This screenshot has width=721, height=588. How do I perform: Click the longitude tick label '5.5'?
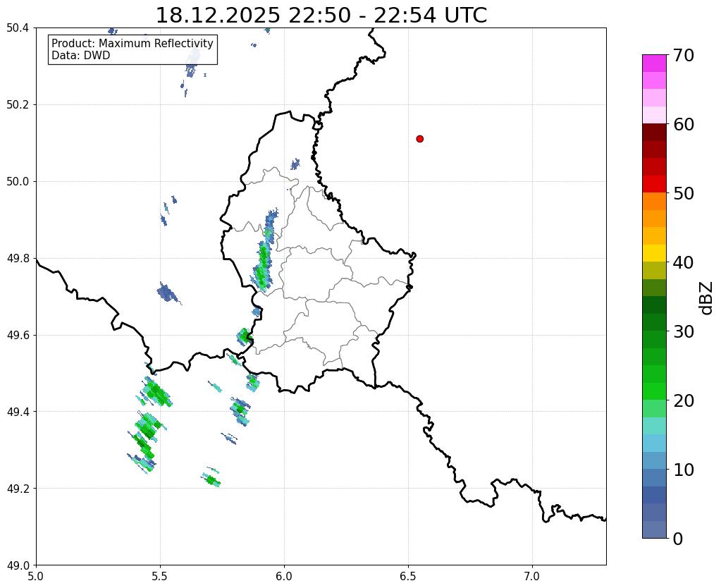(160, 576)
